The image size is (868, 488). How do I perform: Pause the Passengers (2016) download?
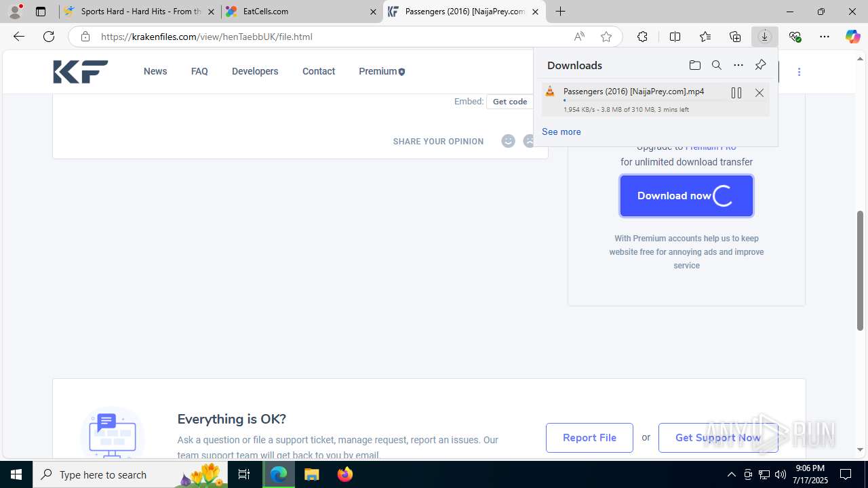(736, 93)
